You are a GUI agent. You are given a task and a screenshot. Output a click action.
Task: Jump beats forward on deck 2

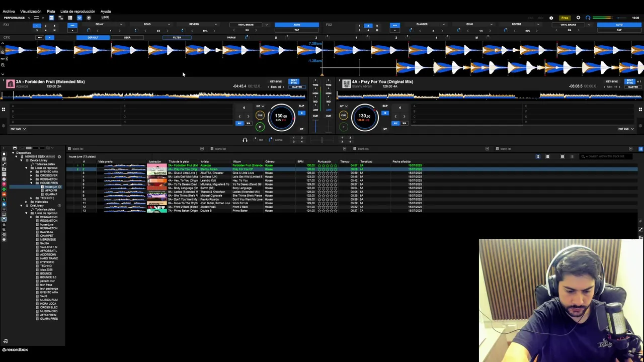[404, 116]
